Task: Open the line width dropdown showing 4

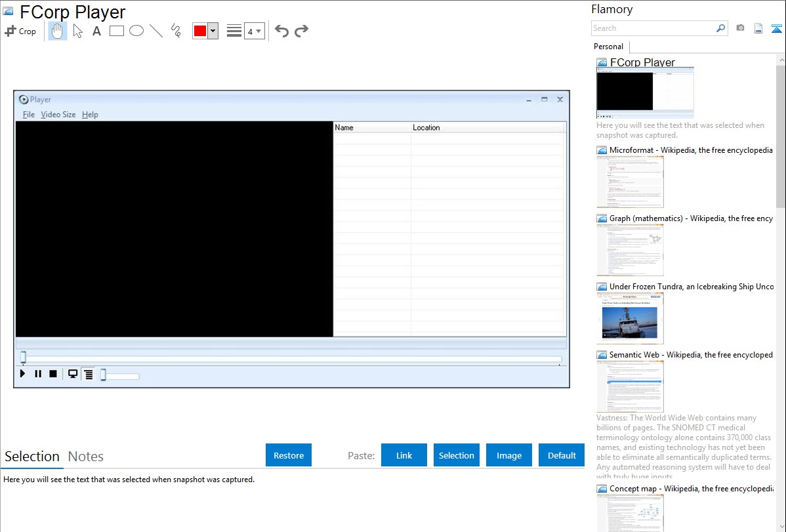Action: point(254,31)
